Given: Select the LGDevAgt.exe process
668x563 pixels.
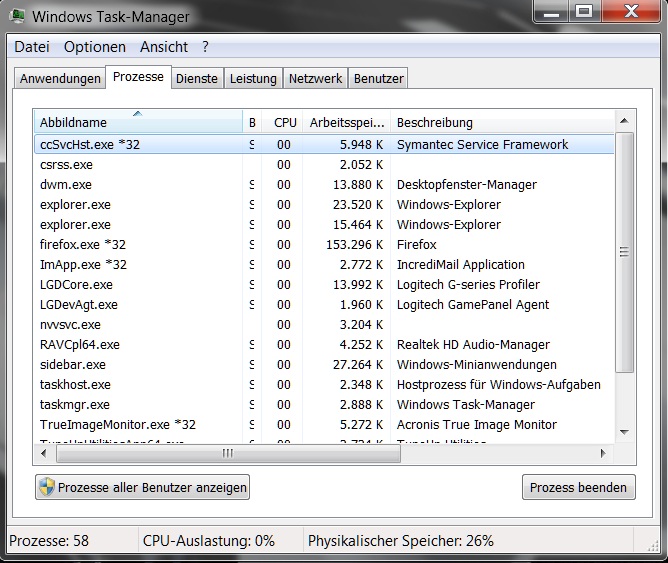Looking at the screenshot, I should (x=324, y=304).
